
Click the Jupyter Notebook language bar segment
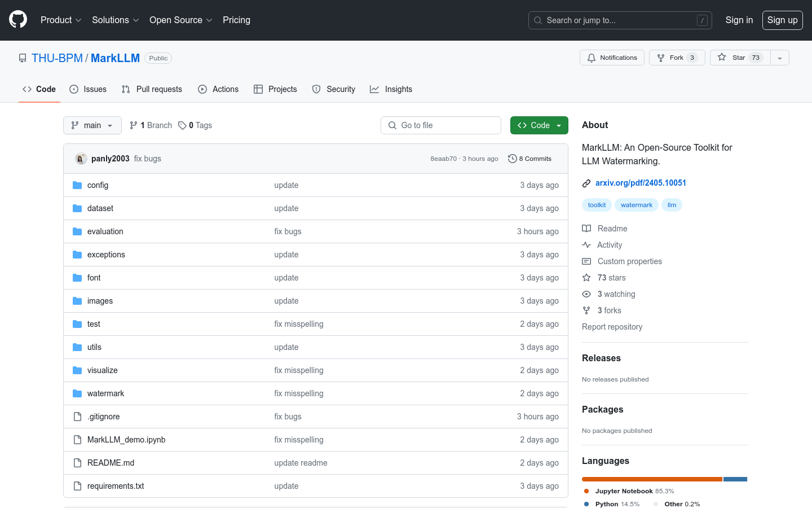pos(652,479)
